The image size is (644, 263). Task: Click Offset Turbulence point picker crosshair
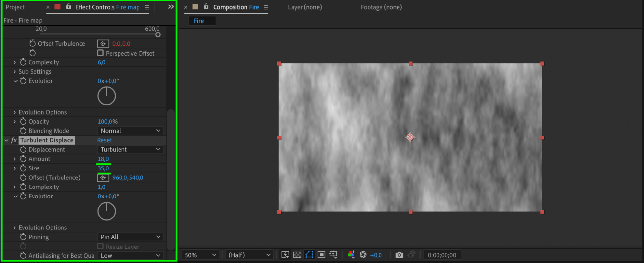pos(103,44)
